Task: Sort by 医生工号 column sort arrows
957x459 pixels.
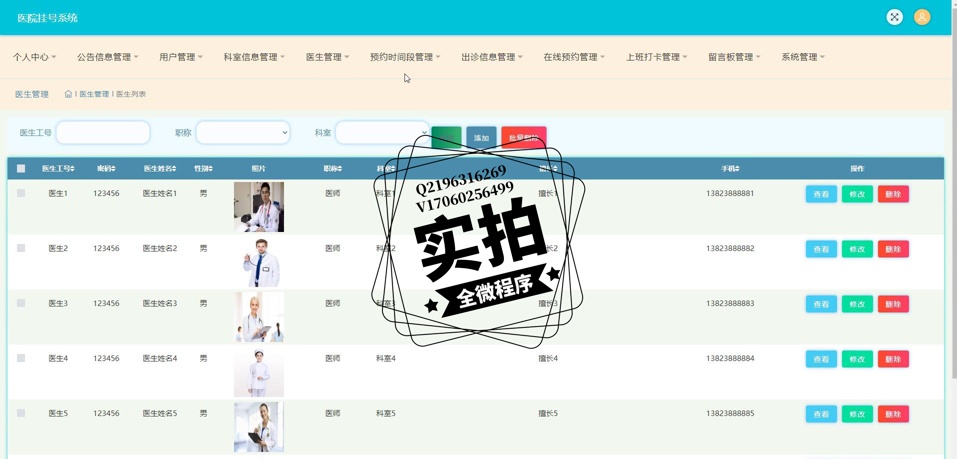Action: click(72, 169)
